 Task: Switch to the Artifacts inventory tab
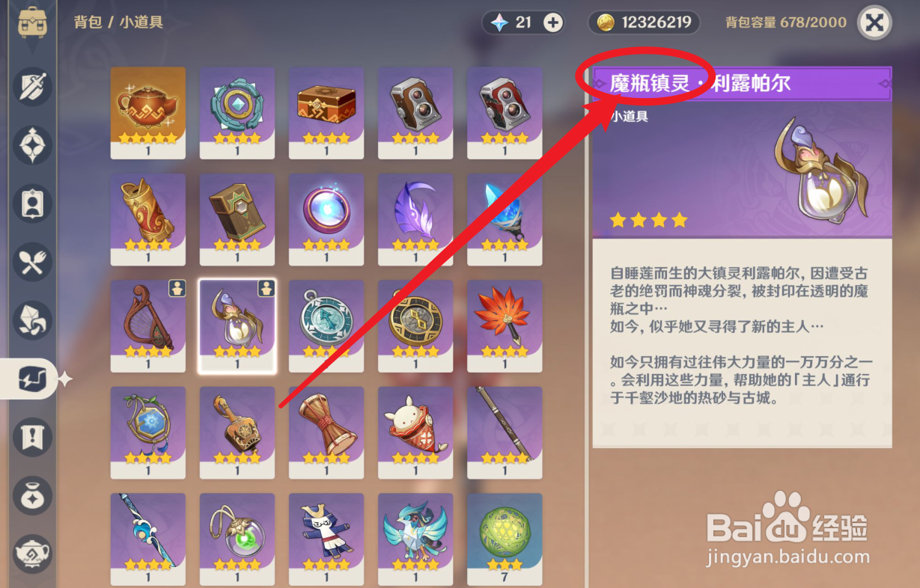pos(33,145)
